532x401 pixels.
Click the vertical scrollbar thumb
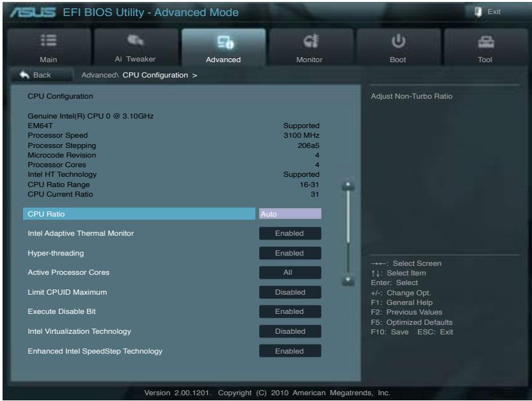pyautogui.click(x=348, y=217)
